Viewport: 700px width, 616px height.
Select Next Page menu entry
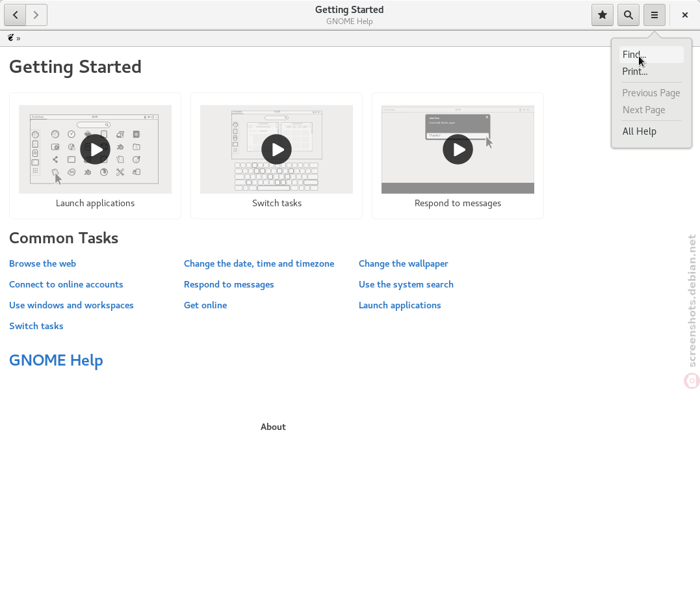651,110
